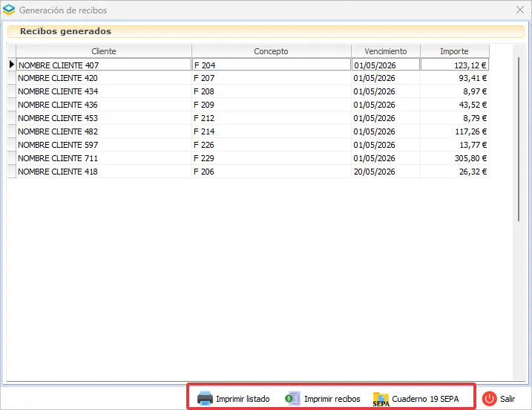The image size is (532, 410).
Task: Click the amount 93,41 € cell
Action: tap(455, 78)
